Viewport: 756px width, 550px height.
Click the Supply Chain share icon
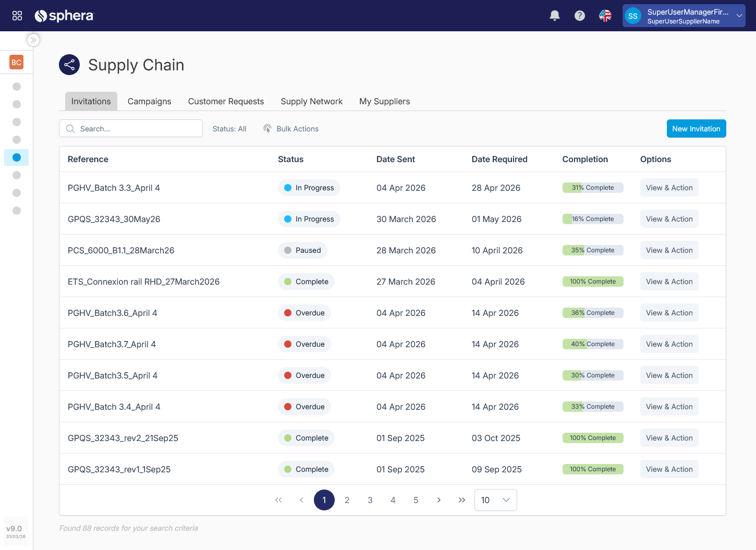[x=69, y=65]
